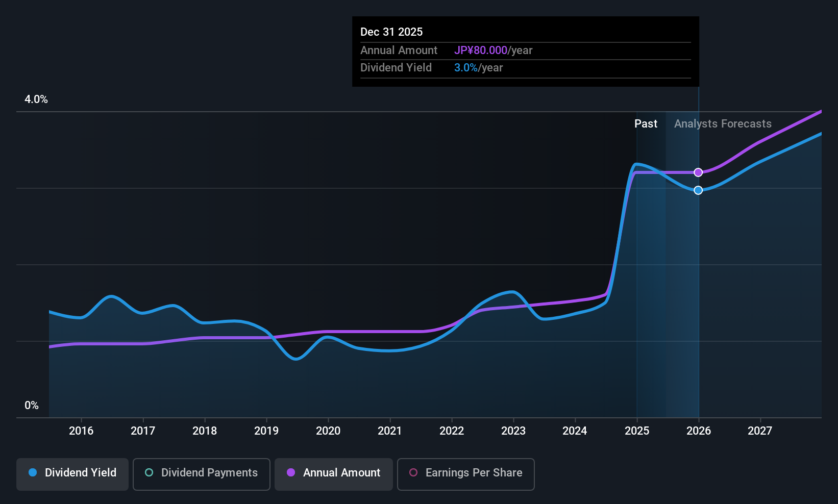This screenshot has height=504, width=838.
Task: Click the 2027 x-axis year label
Action: point(760,431)
